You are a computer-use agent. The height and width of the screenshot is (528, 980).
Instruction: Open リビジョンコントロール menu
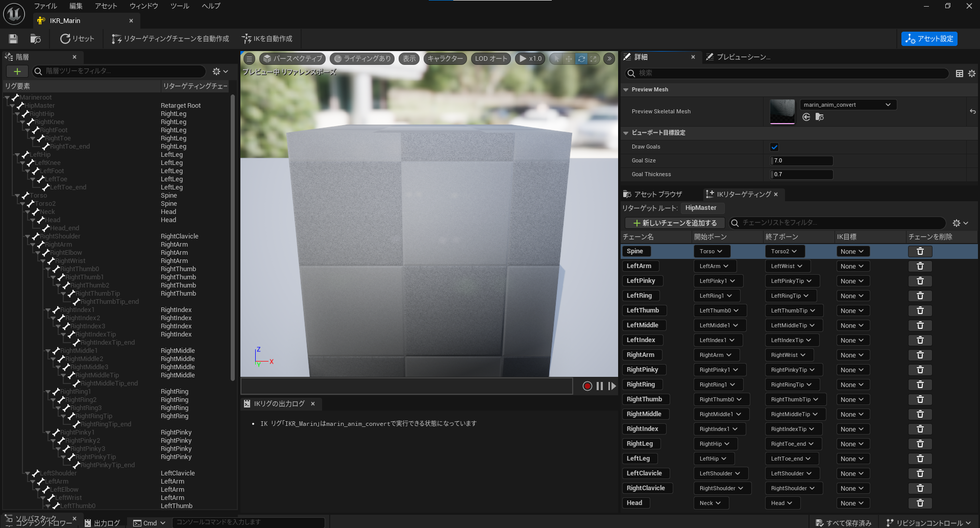pos(928,523)
